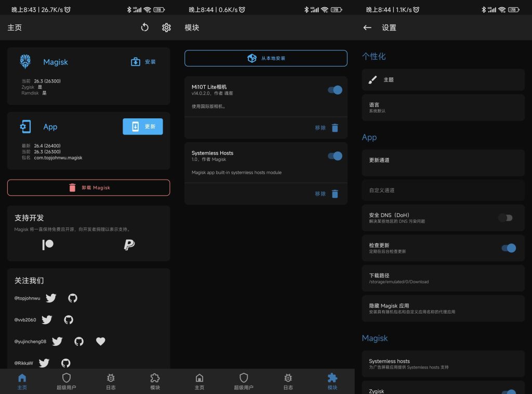Click the PayPal donation icon
This screenshot has height=394, width=532.
130,244
